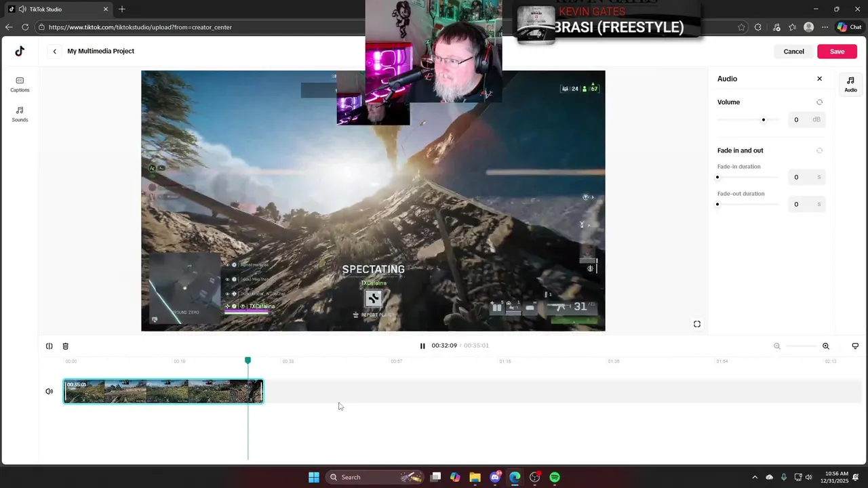Click the timeline zoom slider
Viewport: 868px width, 488px height.
click(802, 346)
